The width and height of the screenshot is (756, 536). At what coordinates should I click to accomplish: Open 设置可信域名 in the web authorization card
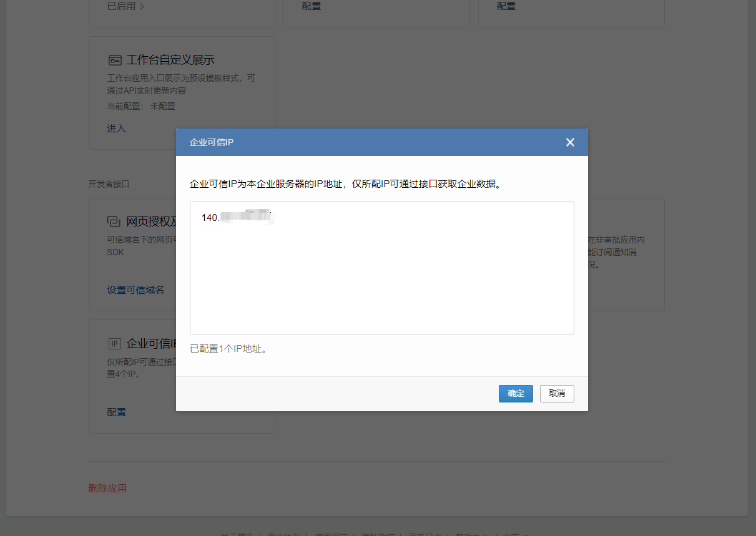[135, 290]
